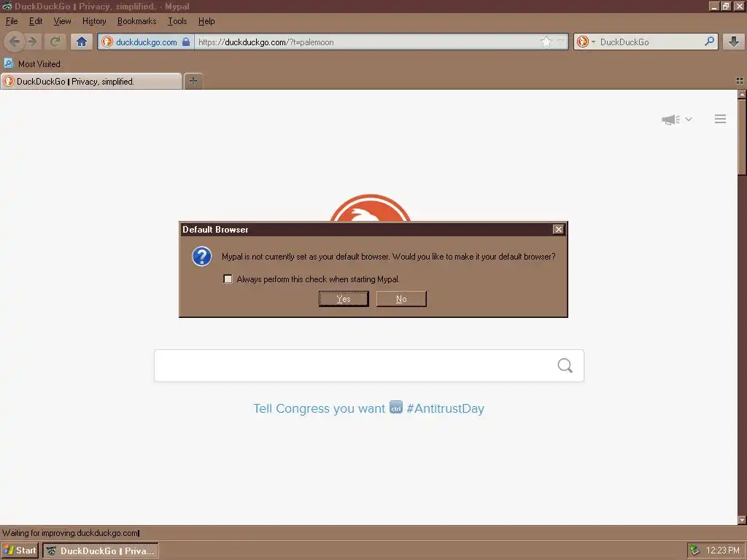The image size is (747, 560).
Task: Expand the chevron next to megaphone
Action: (x=689, y=119)
